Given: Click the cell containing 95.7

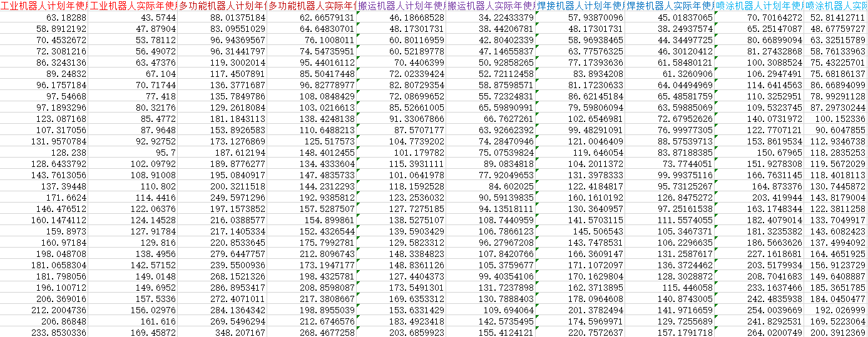Looking at the screenshot, I should (x=133, y=152).
